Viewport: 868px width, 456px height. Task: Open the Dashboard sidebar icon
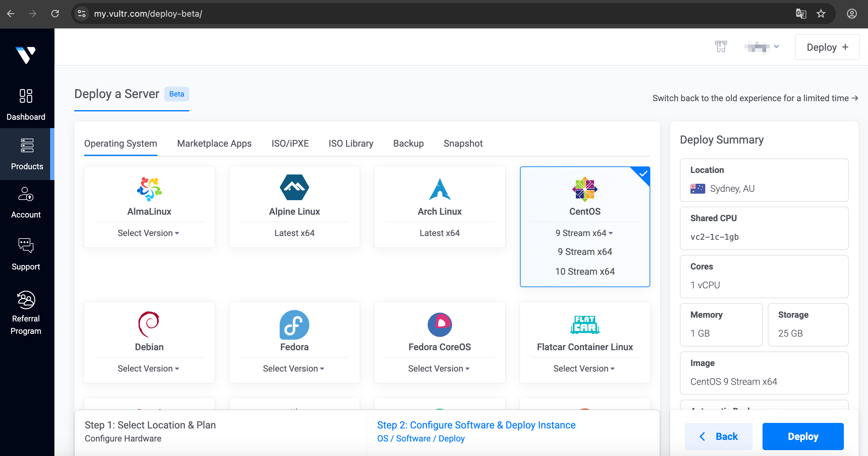pos(26,96)
